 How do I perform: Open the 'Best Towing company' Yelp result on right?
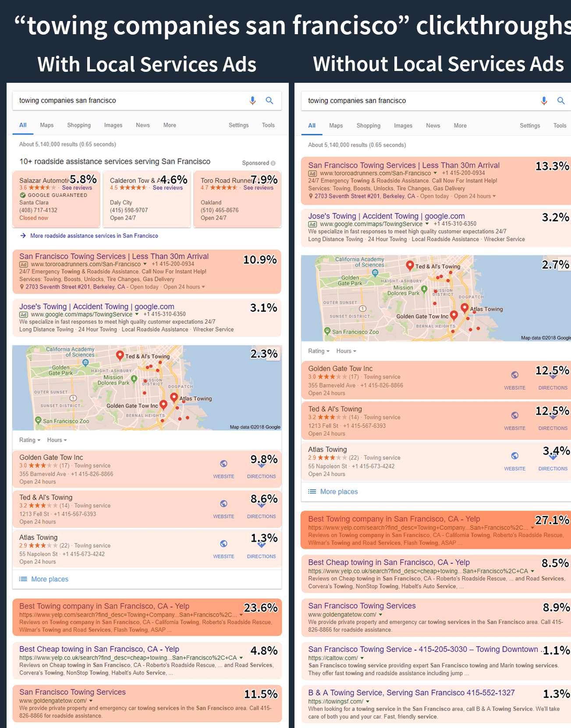[x=394, y=519]
